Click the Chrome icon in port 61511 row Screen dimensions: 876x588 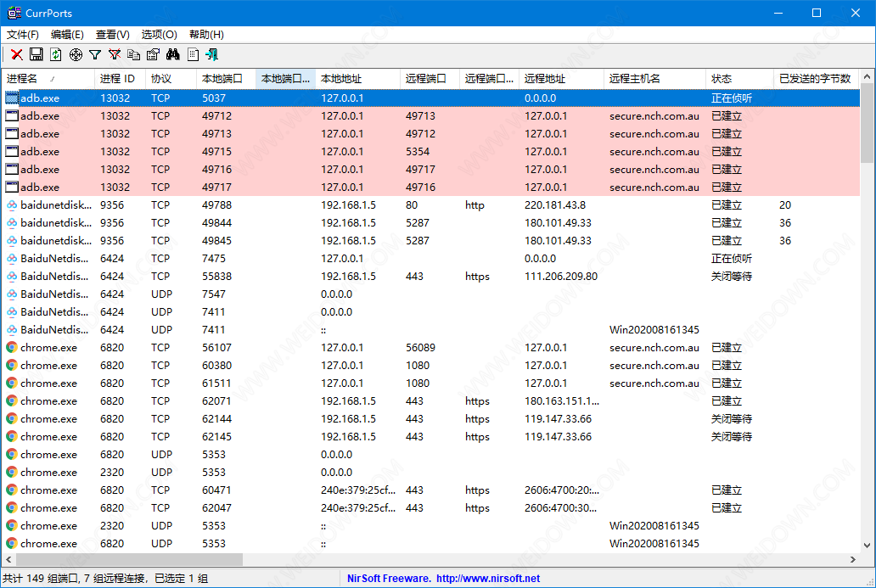[x=12, y=384]
